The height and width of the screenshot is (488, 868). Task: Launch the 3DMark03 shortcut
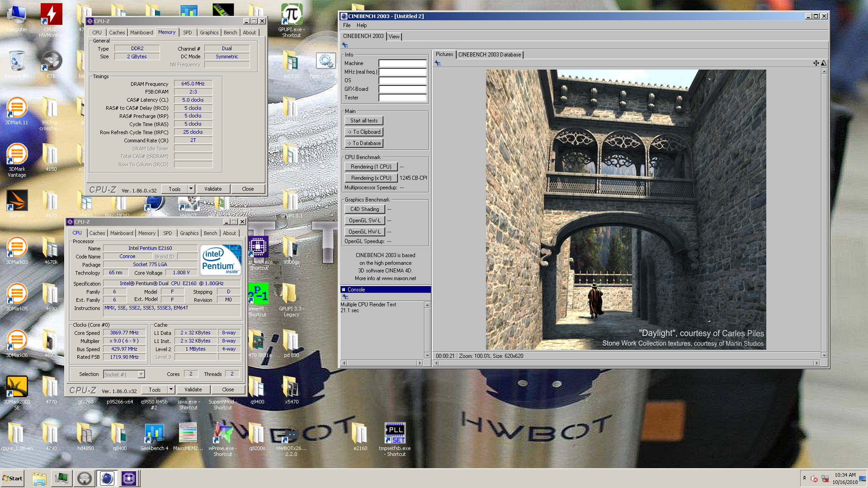pyautogui.click(x=17, y=251)
